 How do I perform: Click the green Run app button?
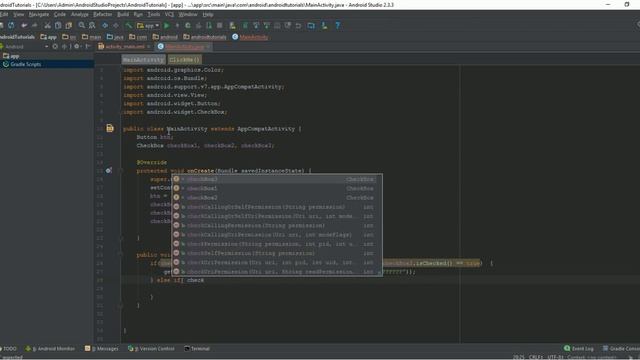167,25
